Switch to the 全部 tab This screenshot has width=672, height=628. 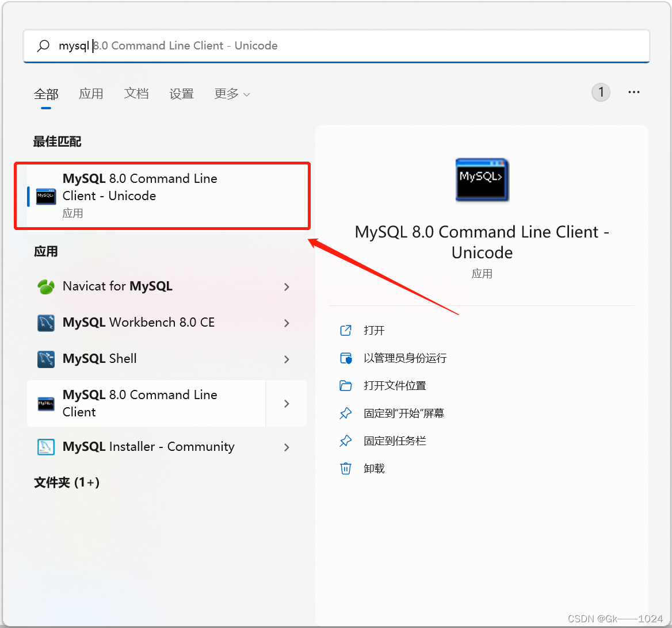tap(46, 94)
